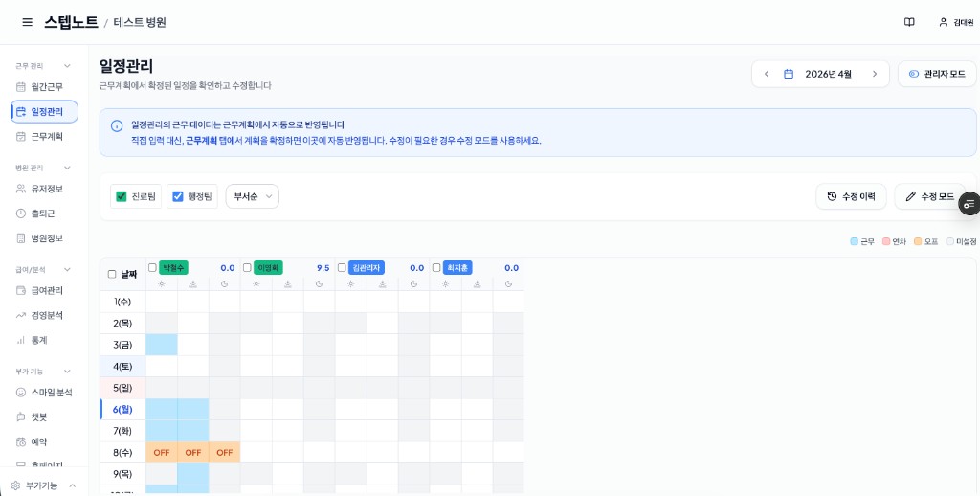Open 챗봇 chat icon in sidebar
This screenshot has width=980, height=496.
(21, 417)
